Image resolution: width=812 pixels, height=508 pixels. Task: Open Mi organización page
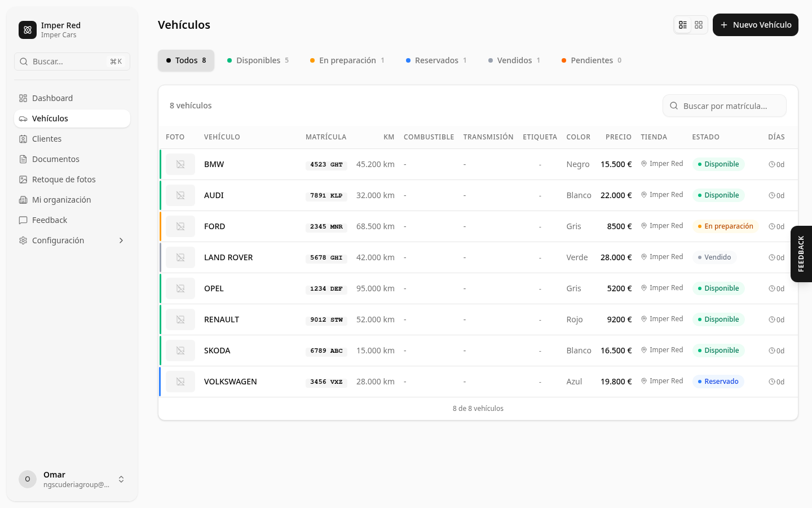[x=61, y=200]
